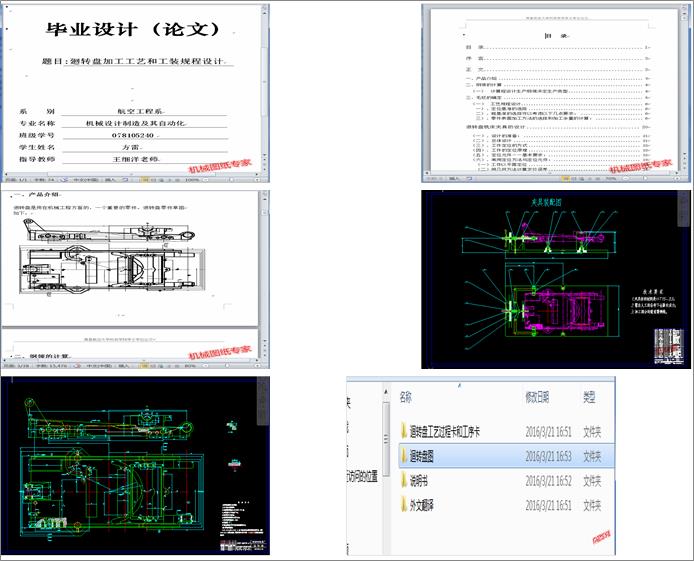Sort files by the 修改日期 column header

coord(537,397)
